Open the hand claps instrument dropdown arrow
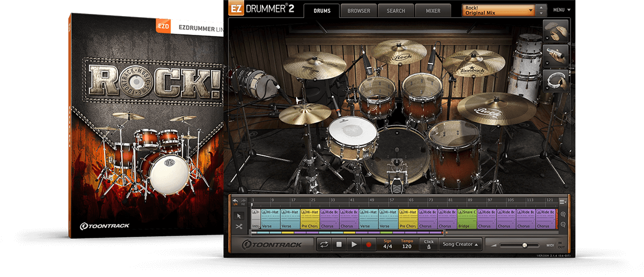Screen dimensions: 644x277 pos(548,39)
